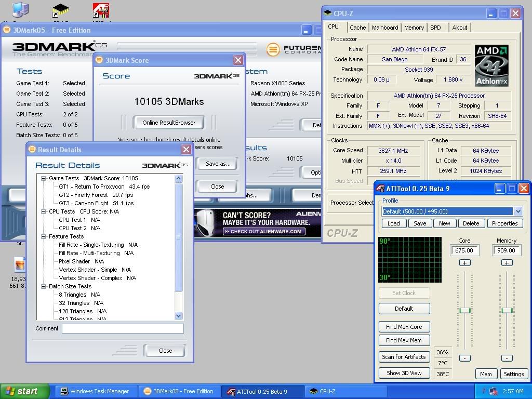This screenshot has width=532, height=399.
Task: Click the Online ResultBrowser button
Action: tap(169, 123)
